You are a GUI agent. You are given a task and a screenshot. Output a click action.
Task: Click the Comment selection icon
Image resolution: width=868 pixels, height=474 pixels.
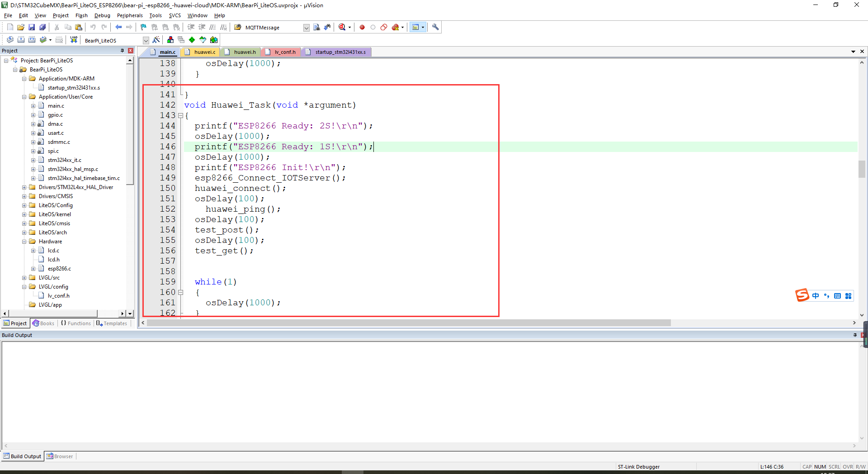[212, 27]
